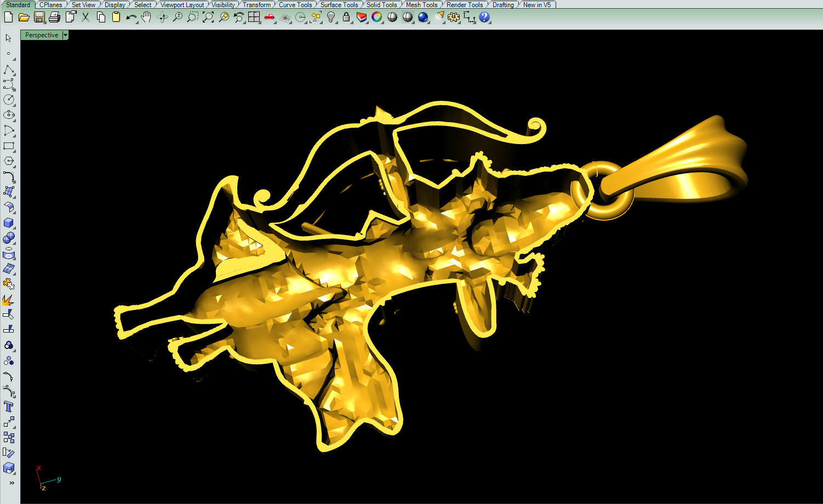823x504 pixels.
Task: Select the Text object tool
Action: pos(9,406)
